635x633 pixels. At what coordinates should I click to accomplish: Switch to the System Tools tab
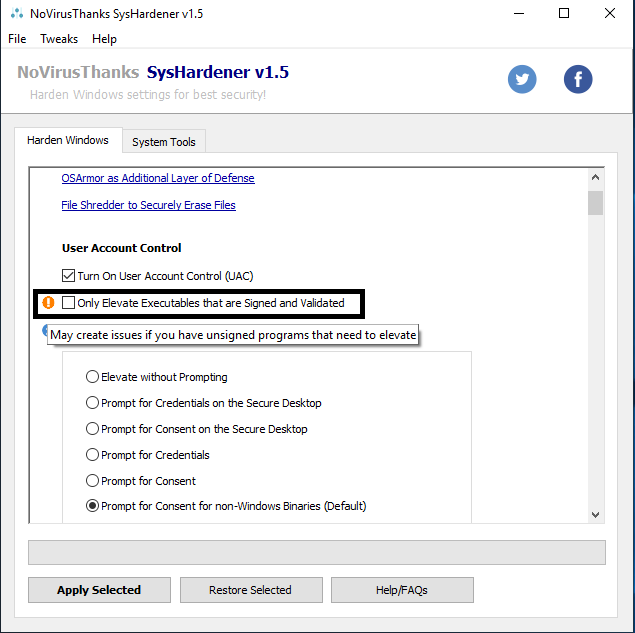(164, 142)
